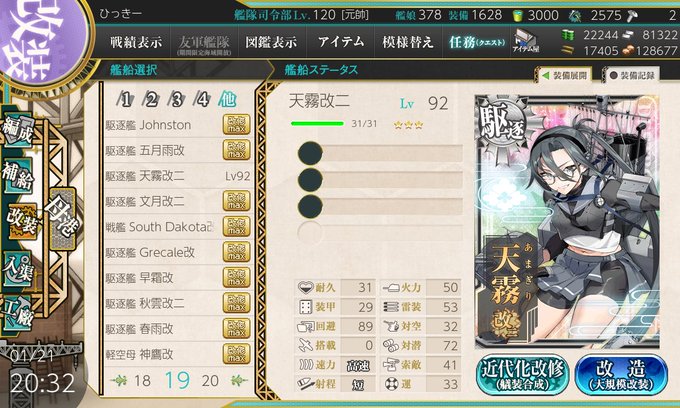Switch to fleet 2 tab
The width and height of the screenshot is (680, 408).
pos(151,100)
